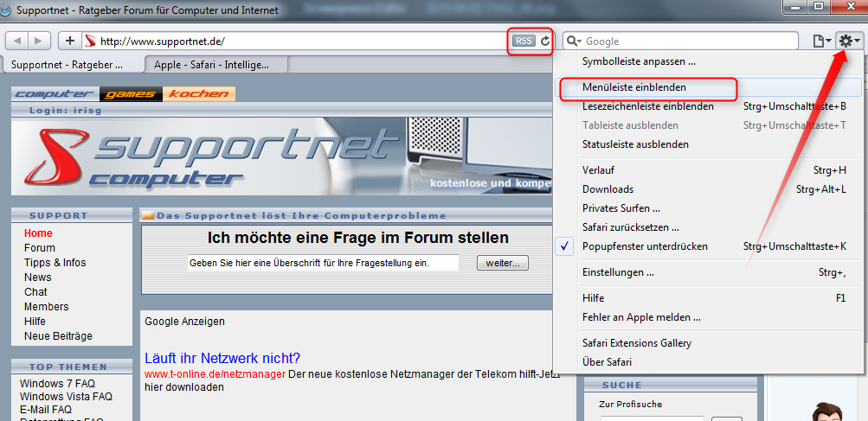The image size is (868, 421).
Task: Click the games section banner
Action: (132, 94)
